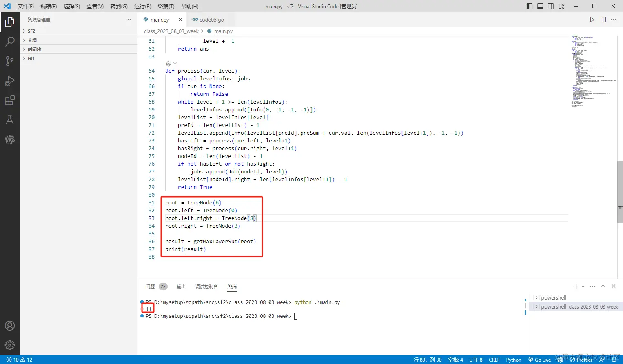The image size is (623, 364).
Task: Open the Testing flask view
Action: [x=10, y=120]
